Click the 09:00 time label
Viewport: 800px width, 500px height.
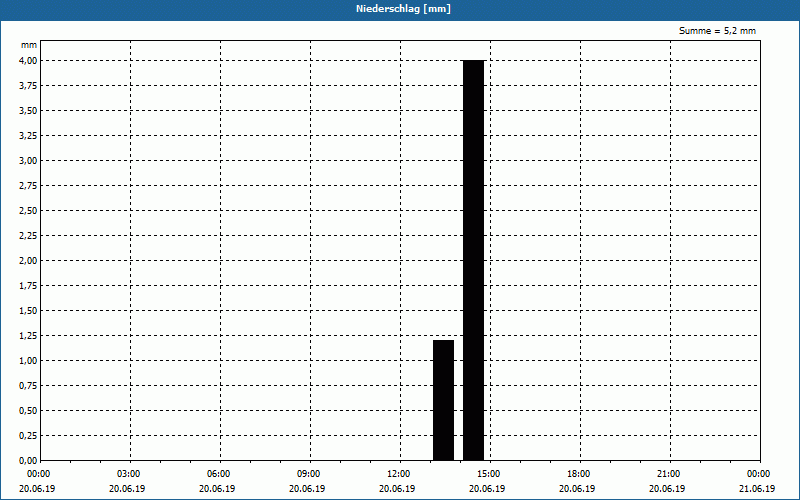click(308, 474)
